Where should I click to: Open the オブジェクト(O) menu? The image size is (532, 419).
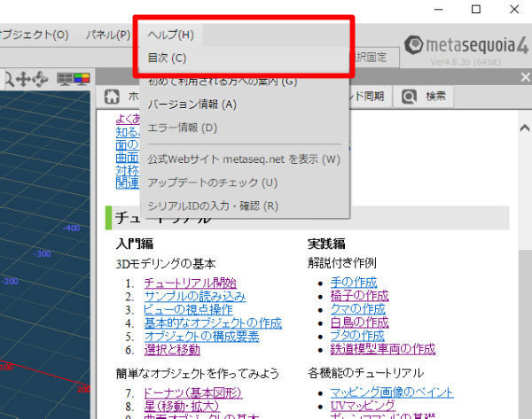point(34,35)
